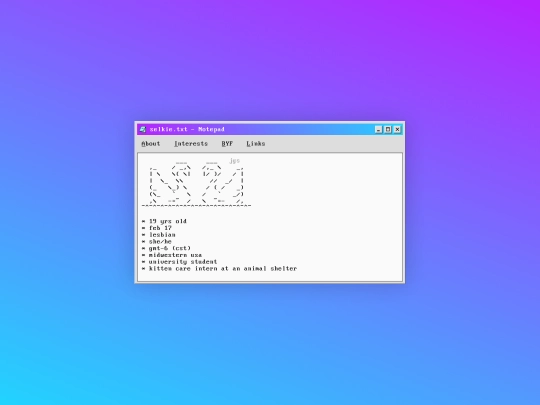This screenshot has width=540, height=405.
Task: Click the "selkie.txt - Notepad" title text
Action: [187, 129]
